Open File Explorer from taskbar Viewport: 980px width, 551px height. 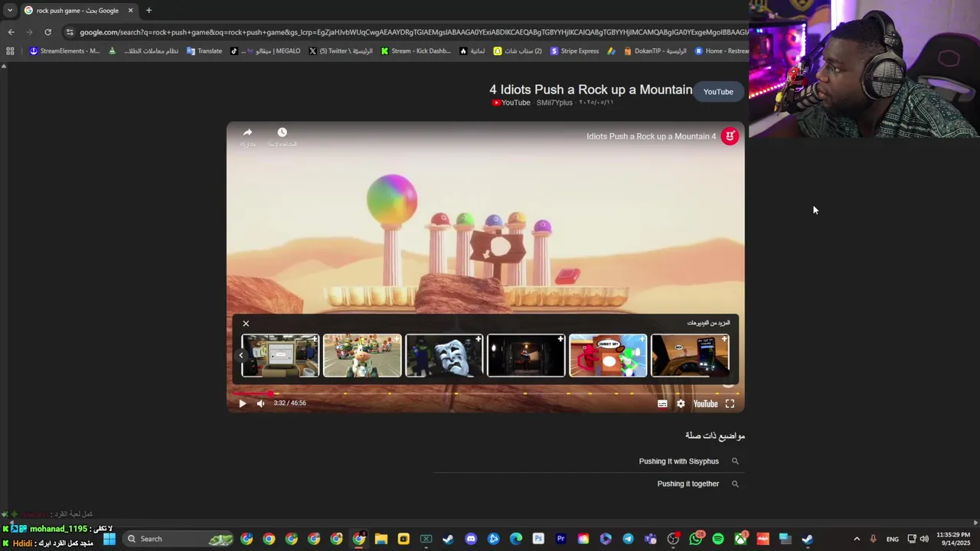[381, 539]
